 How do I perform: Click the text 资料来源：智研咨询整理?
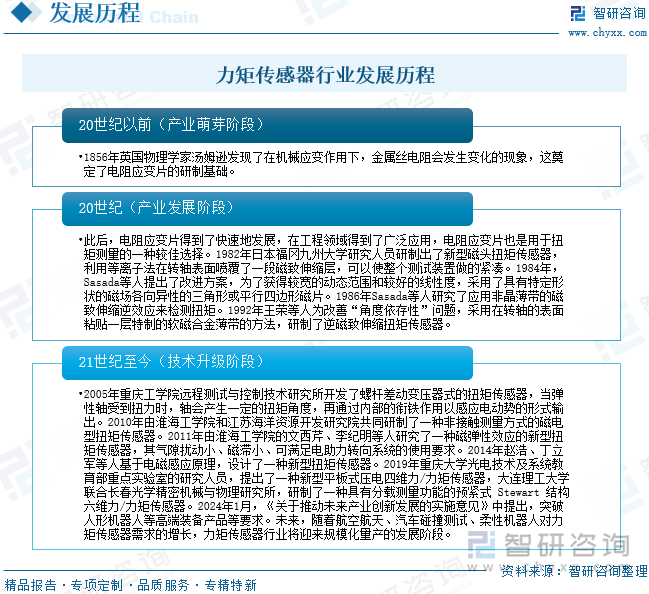[574, 571]
